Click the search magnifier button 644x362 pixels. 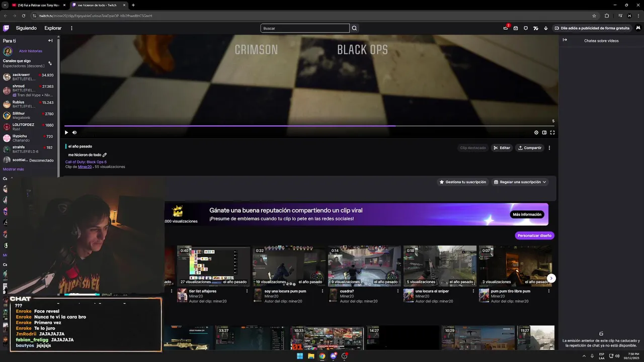point(354,28)
